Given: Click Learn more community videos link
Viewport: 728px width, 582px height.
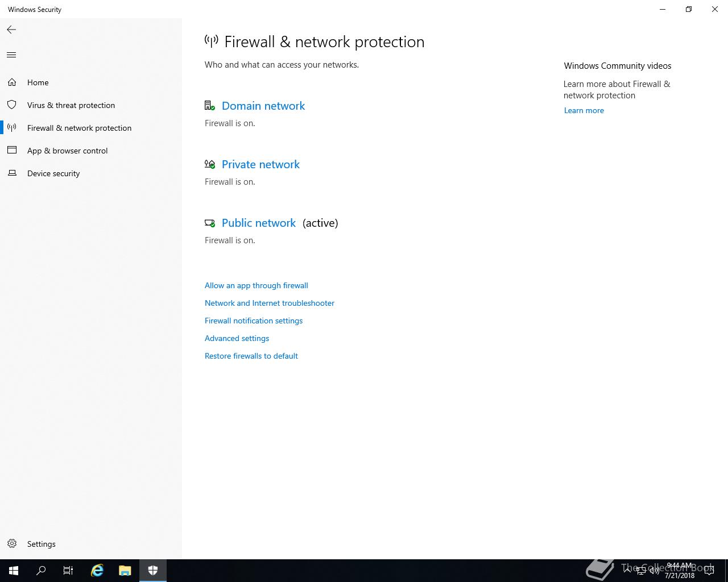Looking at the screenshot, I should pyautogui.click(x=584, y=110).
